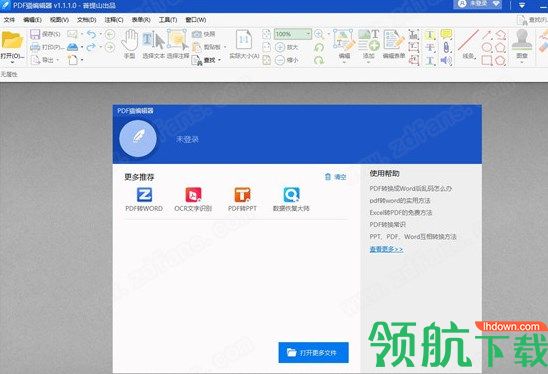548x374 pixels.
Task: Open the cloud storage icon
Action: coord(72,47)
